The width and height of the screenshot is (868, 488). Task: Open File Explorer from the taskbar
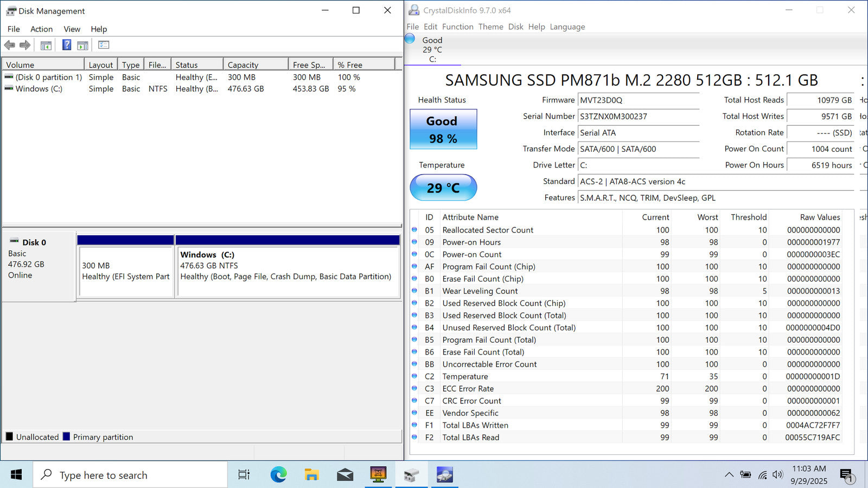pyautogui.click(x=311, y=475)
